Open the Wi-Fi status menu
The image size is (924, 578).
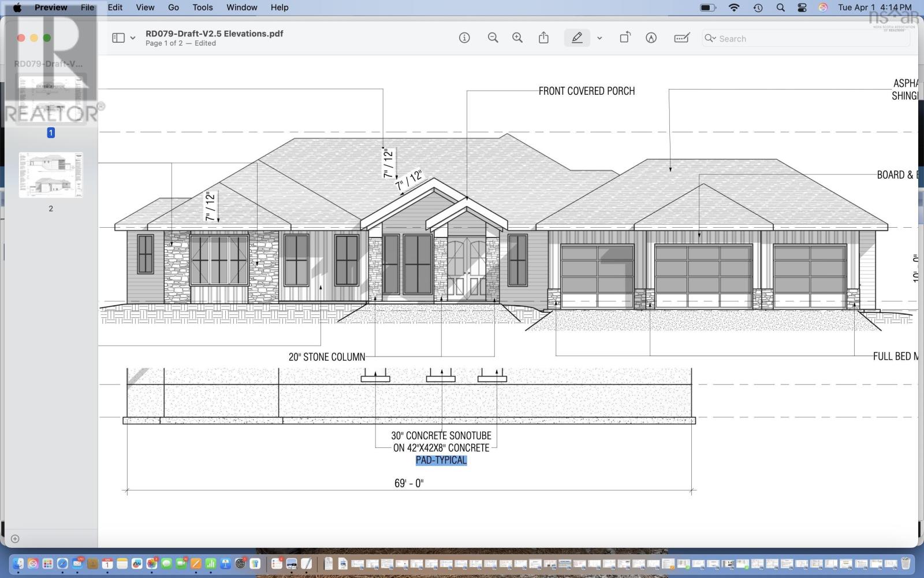[x=734, y=8]
